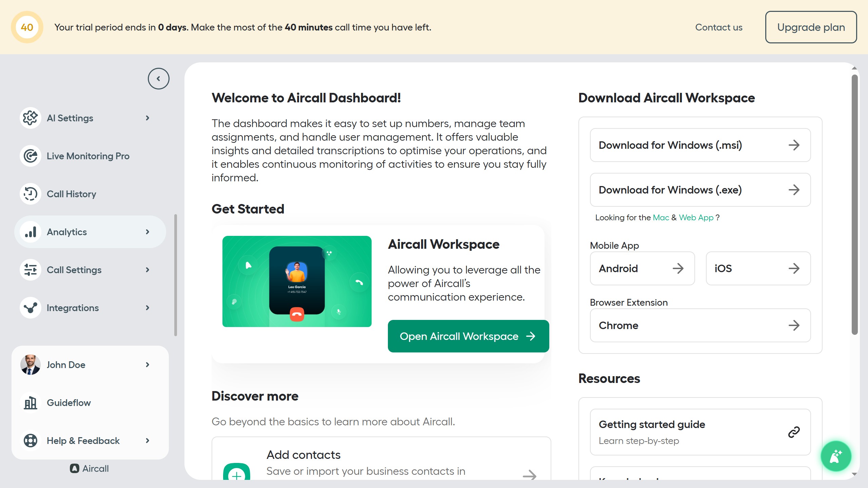Image resolution: width=868 pixels, height=488 pixels.
Task: Click the Live Monitoring Pro icon
Action: click(x=31, y=156)
